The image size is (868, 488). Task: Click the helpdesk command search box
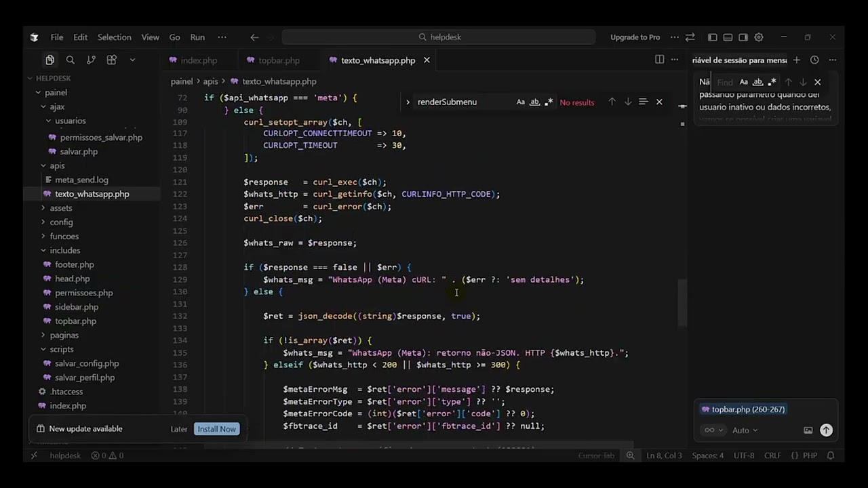click(439, 37)
